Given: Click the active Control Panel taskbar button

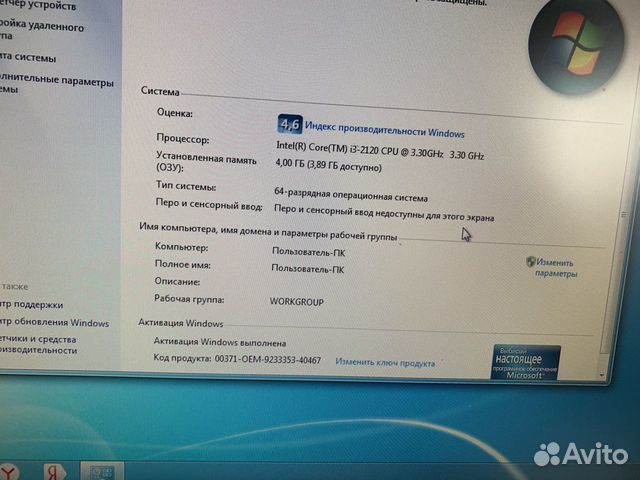Looking at the screenshot, I should tap(102, 471).
